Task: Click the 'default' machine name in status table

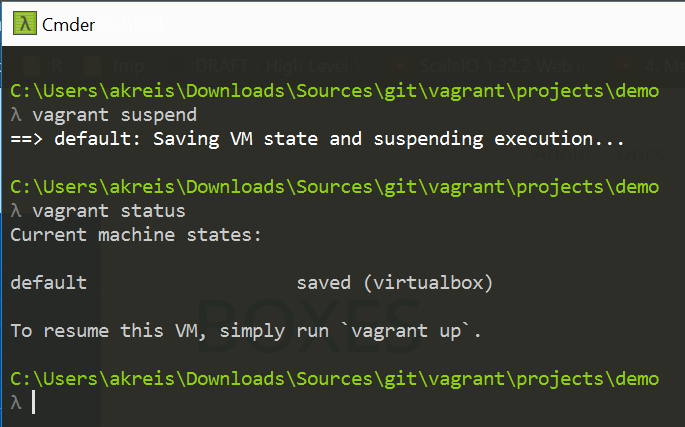Action: click(48, 283)
